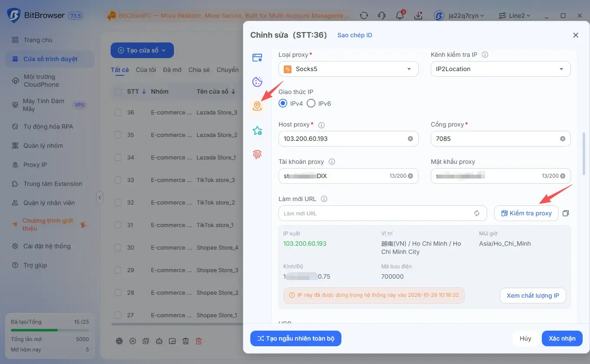
Task: Clear the Tài khoản proxy field with its X icon
Action: coord(410,176)
